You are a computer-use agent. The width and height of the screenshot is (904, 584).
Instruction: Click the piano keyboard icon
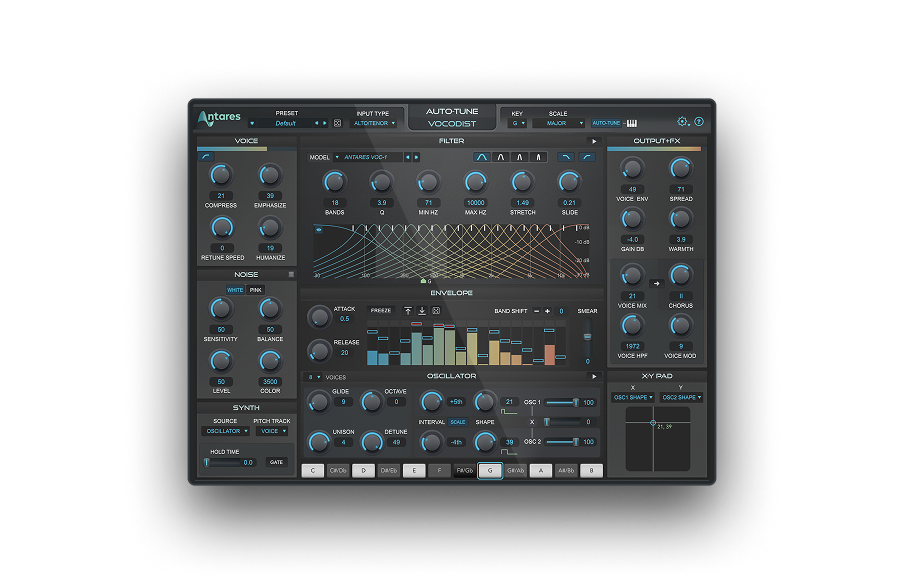coord(632,123)
